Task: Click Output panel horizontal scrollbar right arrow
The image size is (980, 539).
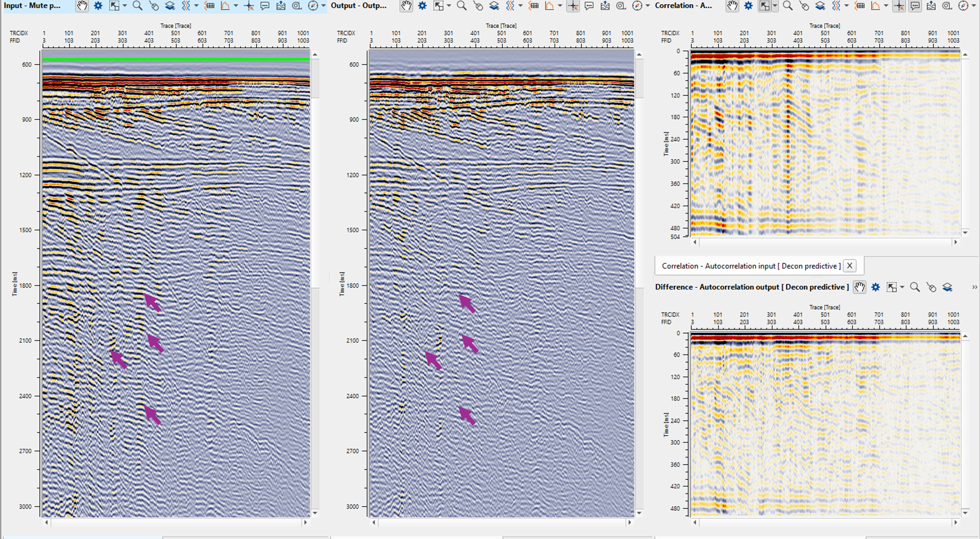Action: click(x=630, y=522)
